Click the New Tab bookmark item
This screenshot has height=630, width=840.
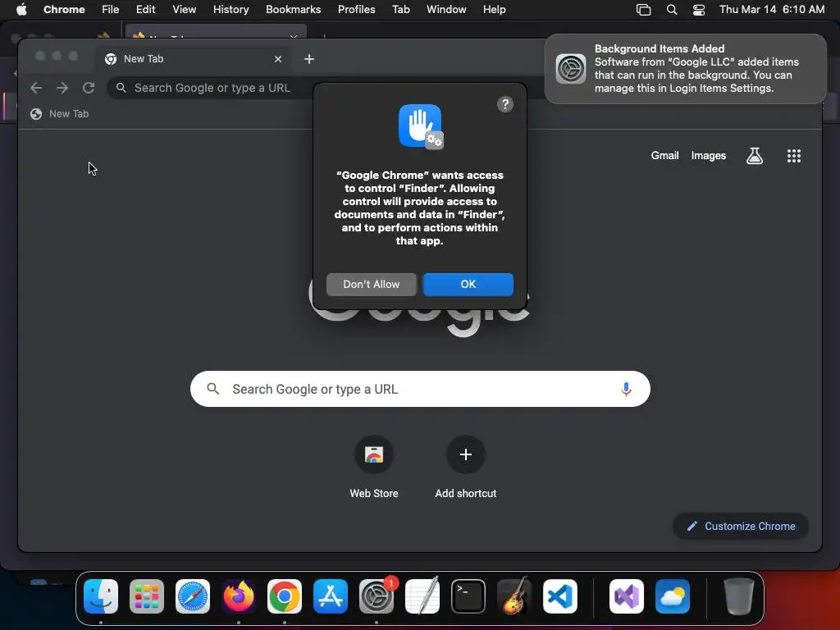point(59,113)
